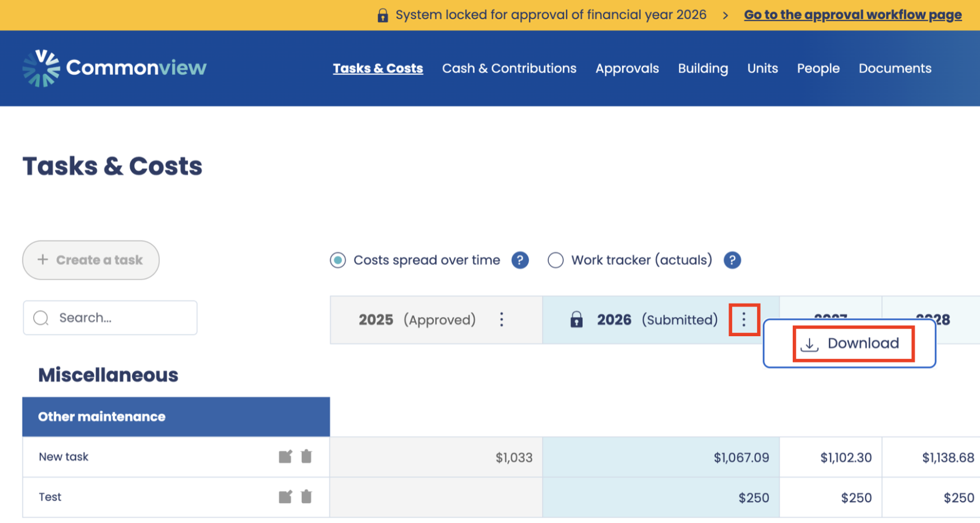Open help for Costs spread over time
The height and width of the screenshot is (523, 980).
click(520, 260)
